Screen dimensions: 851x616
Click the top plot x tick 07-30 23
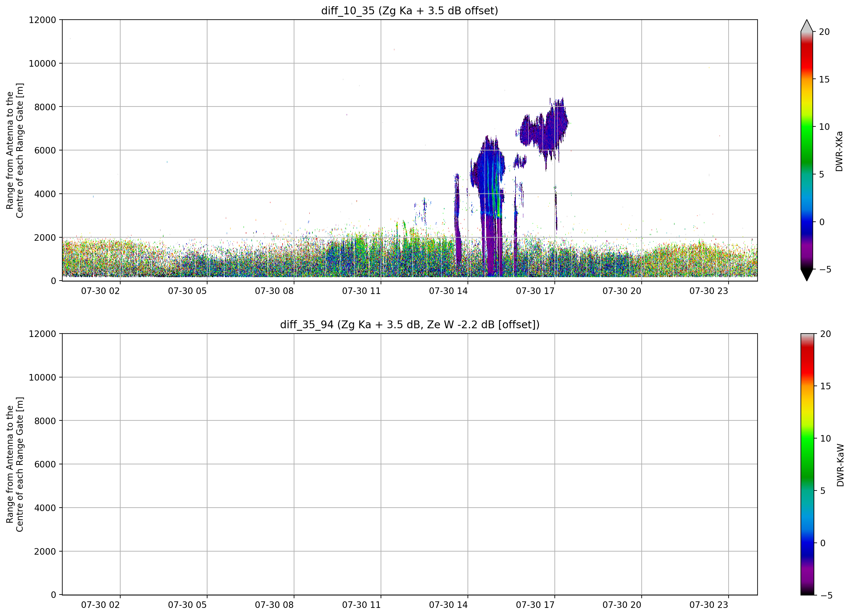tap(709, 291)
